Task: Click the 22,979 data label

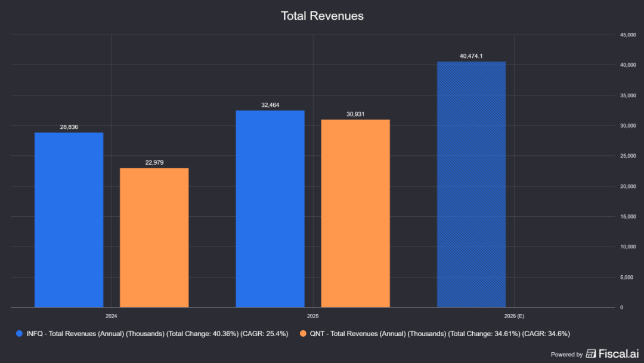Action: tap(154, 162)
